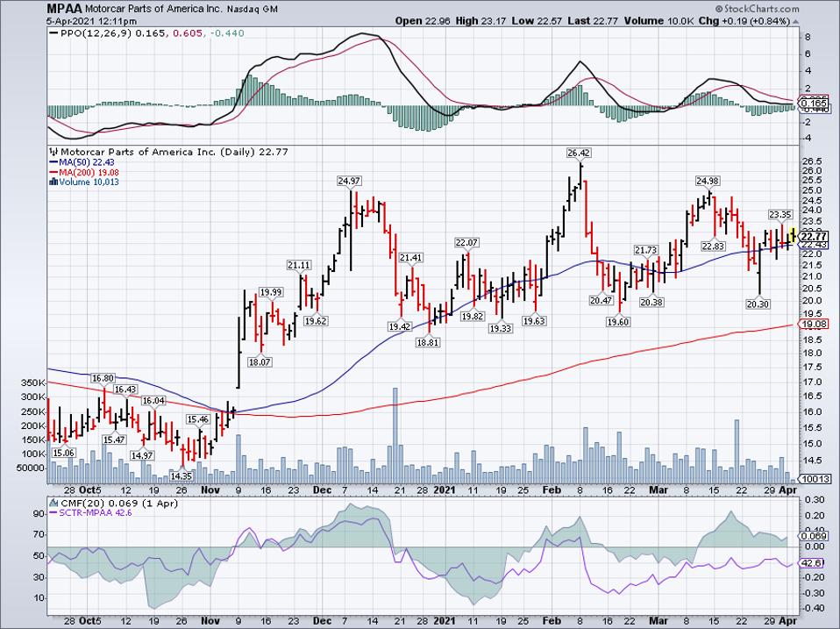Click the Nov label on the volume date axis
840x629 pixels.
210,490
